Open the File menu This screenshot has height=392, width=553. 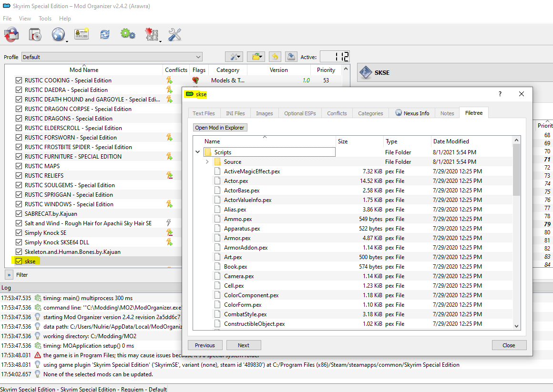click(7, 18)
